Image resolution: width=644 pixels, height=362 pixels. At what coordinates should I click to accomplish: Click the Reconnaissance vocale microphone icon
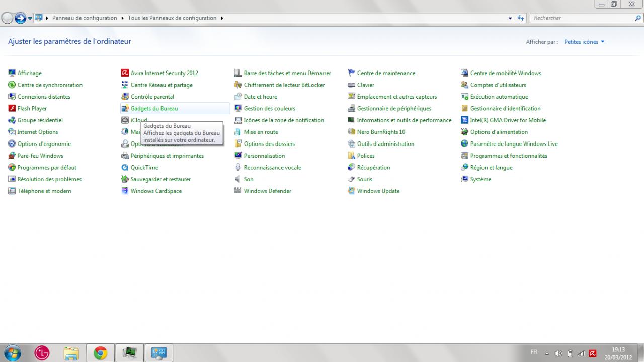pos(238,167)
